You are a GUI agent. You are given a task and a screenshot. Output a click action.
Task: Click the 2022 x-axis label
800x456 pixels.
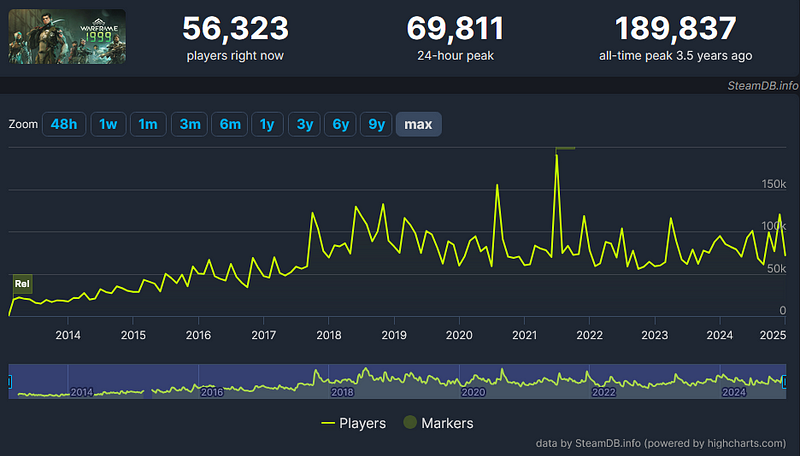click(x=590, y=335)
